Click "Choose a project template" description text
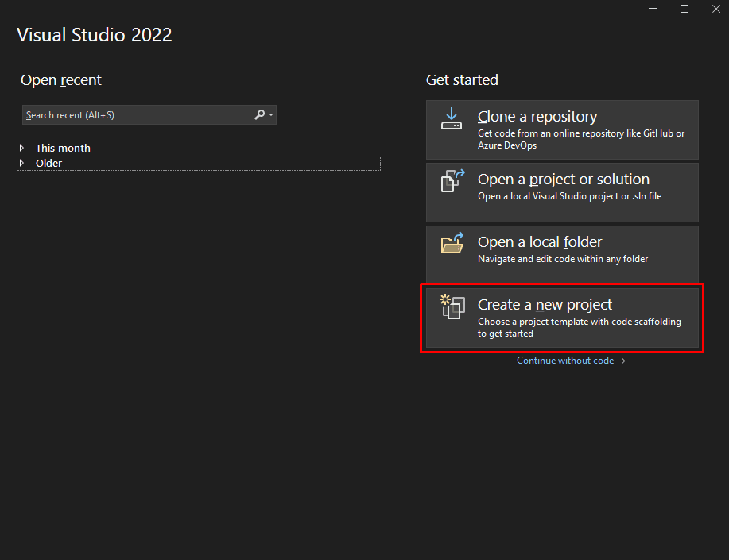This screenshot has width=729, height=560. click(x=580, y=327)
